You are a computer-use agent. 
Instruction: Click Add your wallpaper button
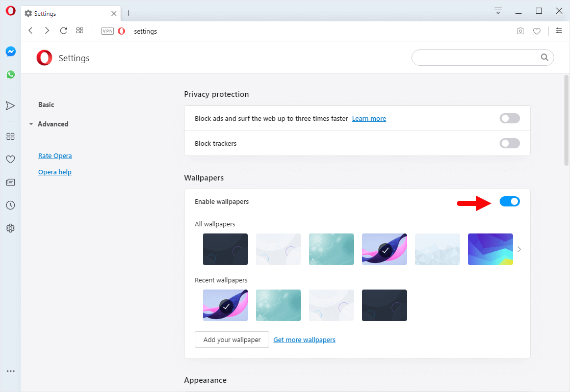click(x=232, y=339)
